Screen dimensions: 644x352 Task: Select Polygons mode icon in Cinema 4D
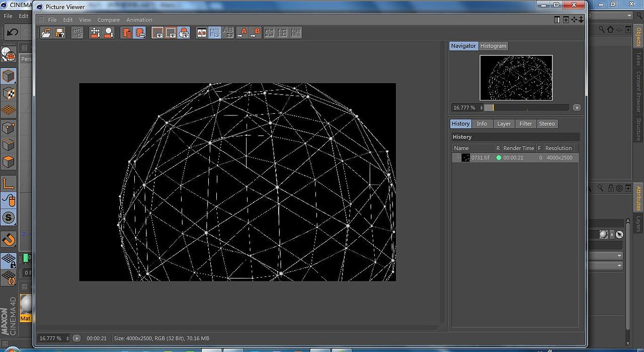tap(9, 162)
